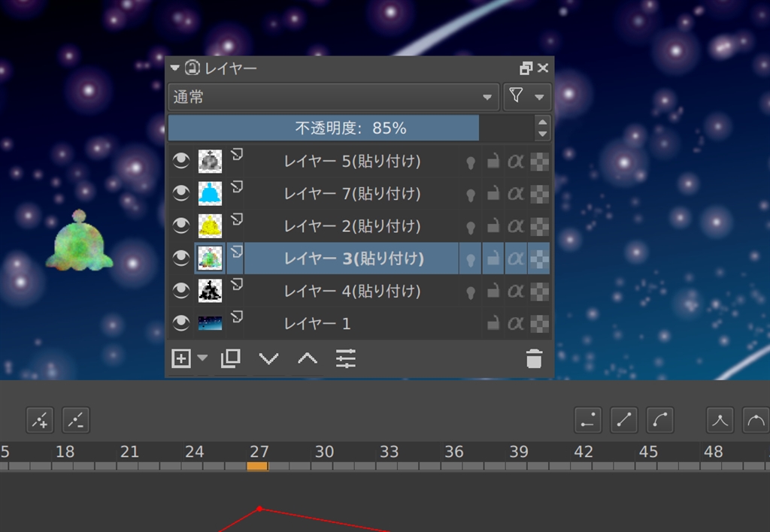The height and width of the screenshot is (532, 770).
Task: Set sharp tangent mode for keyframe
Action: coord(720,419)
